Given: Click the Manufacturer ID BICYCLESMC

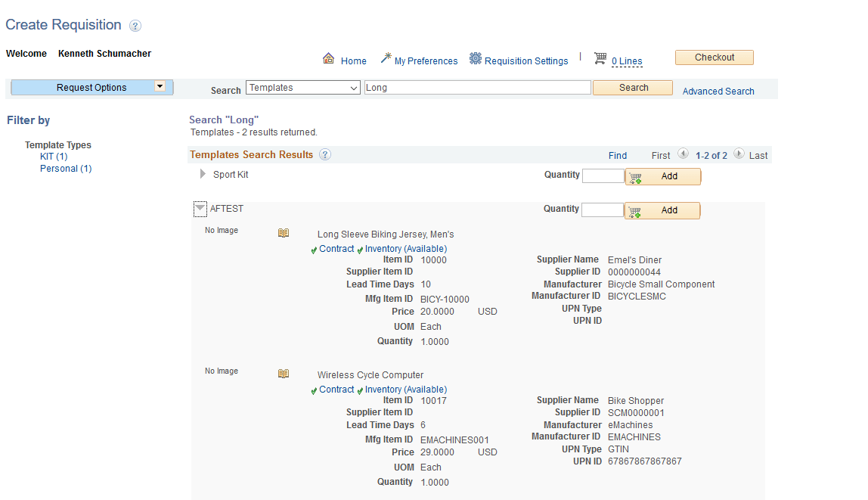Looking at the screenshot, I should (x=637, y=297).
